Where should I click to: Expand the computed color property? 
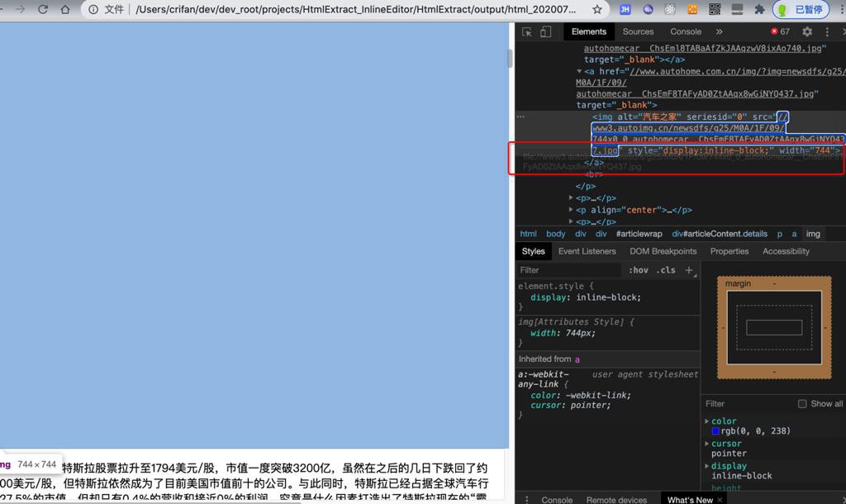tap(707, 421)
